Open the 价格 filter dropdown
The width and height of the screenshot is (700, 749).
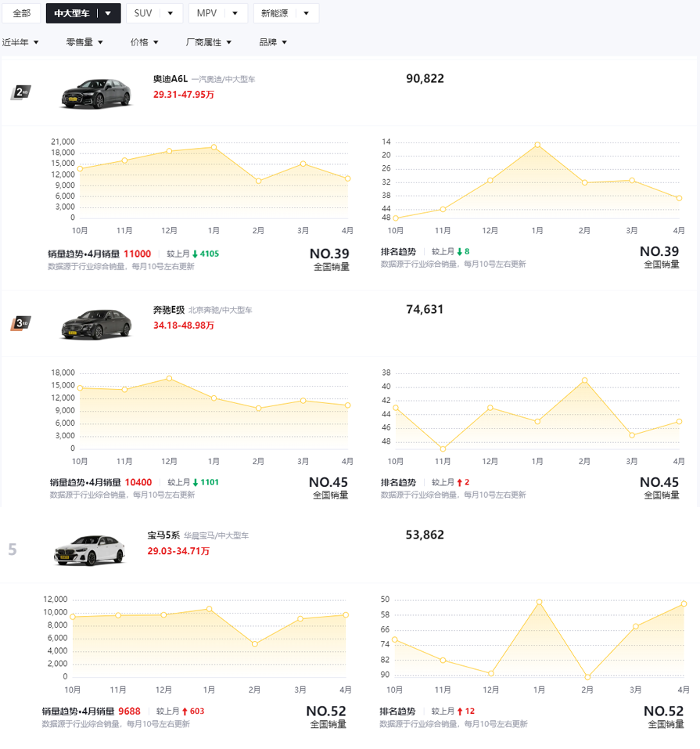144,42
